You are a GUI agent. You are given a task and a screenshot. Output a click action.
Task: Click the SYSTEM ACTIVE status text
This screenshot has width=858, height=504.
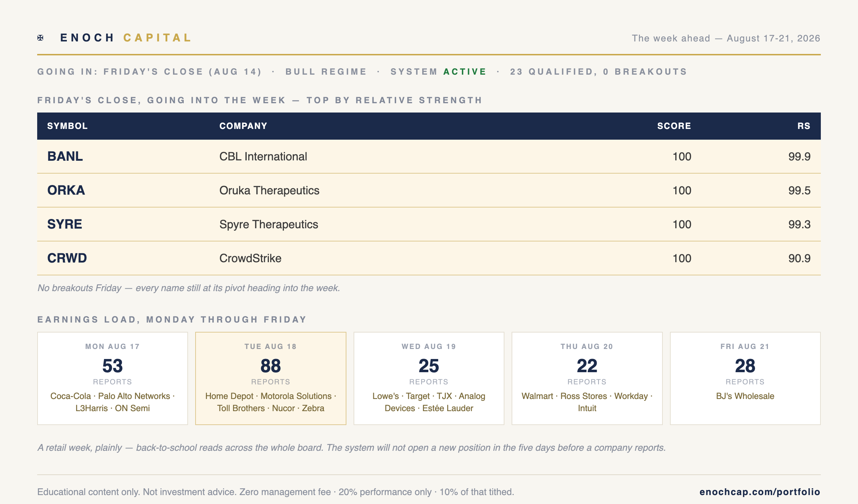coord(439,72)
